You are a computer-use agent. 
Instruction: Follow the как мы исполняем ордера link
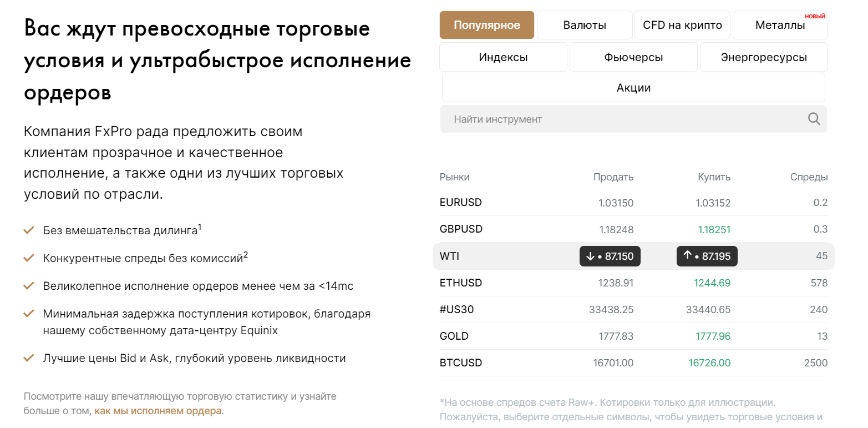coord(158,411)
